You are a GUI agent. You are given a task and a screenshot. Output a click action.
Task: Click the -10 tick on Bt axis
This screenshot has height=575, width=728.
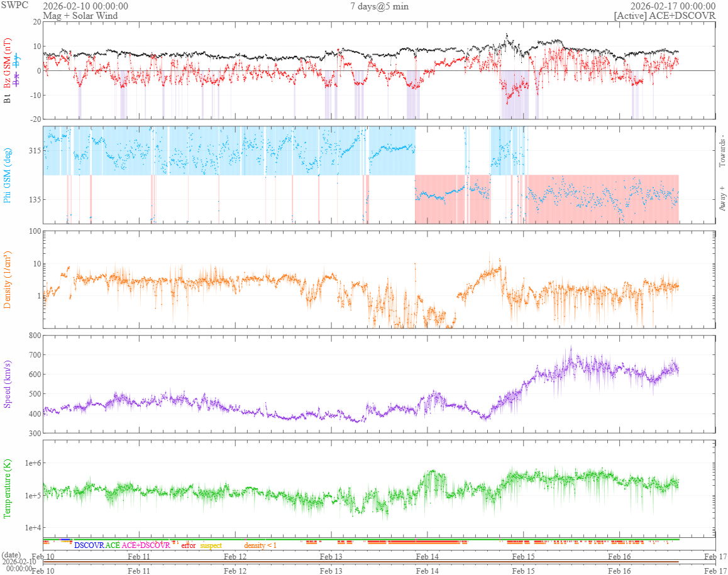click(x=36, y=95)
